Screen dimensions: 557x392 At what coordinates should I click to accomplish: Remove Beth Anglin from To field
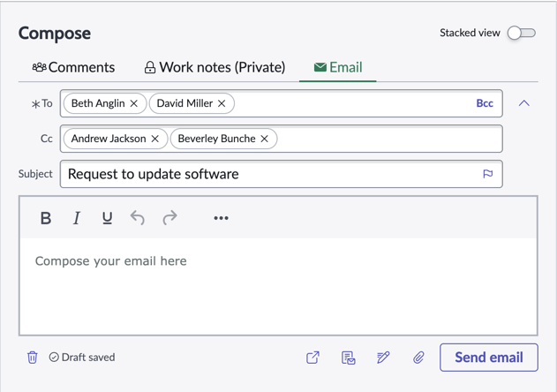tap(134, 103)
